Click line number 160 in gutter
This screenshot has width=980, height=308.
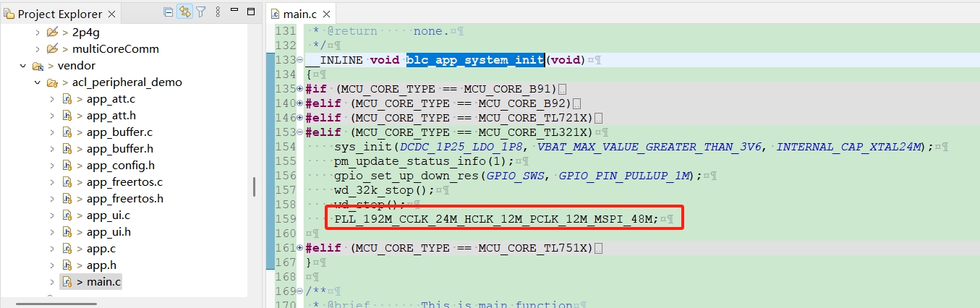[x=286, y=234]
